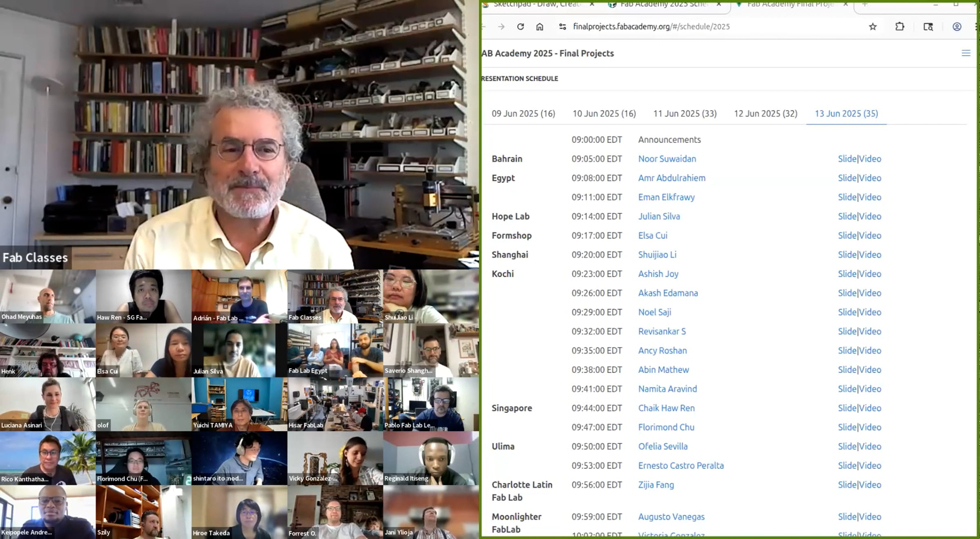Open Zijia Fang's project link
Screen dimensions: 980x539
656,485
